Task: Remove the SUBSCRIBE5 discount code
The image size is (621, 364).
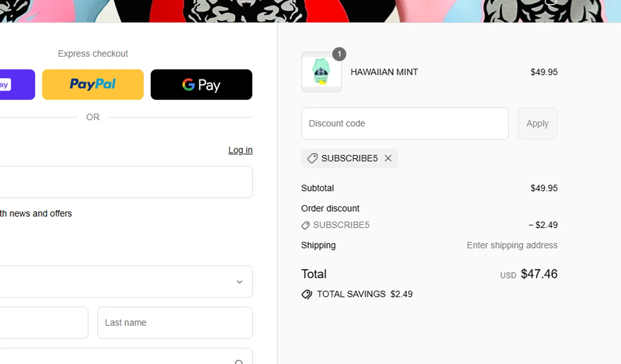Action: [388, 158]
